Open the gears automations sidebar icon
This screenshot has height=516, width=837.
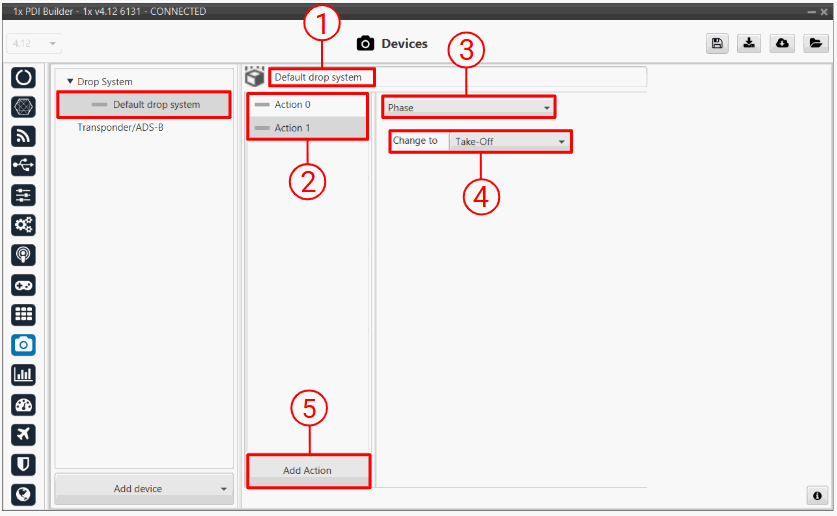tap(23, 225)
